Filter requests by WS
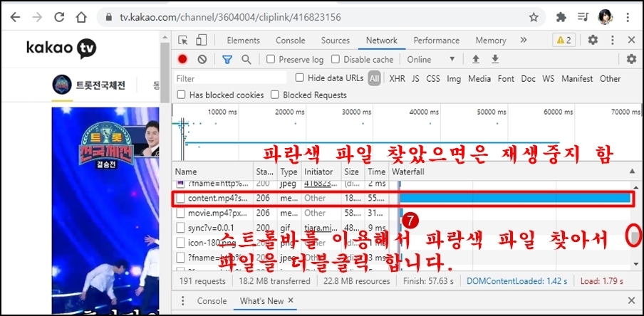This screenshot has height=316, width=644. point(549,78)
